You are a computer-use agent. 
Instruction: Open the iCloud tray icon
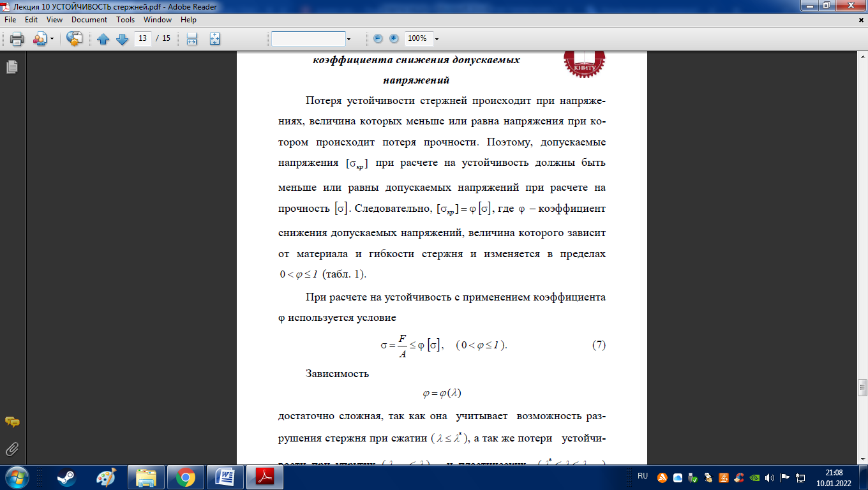pyautogui.click(x=678, y=477)
